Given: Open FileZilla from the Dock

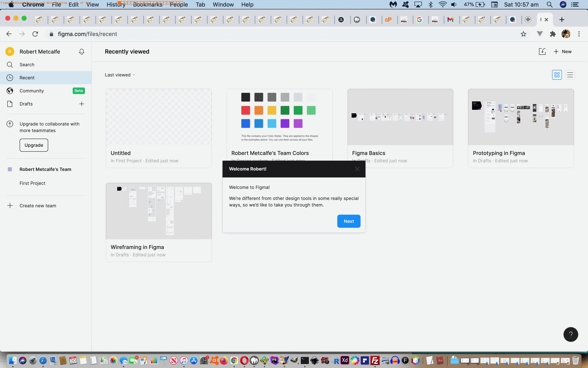Looking at the screenshot, I should pos(375,360).
